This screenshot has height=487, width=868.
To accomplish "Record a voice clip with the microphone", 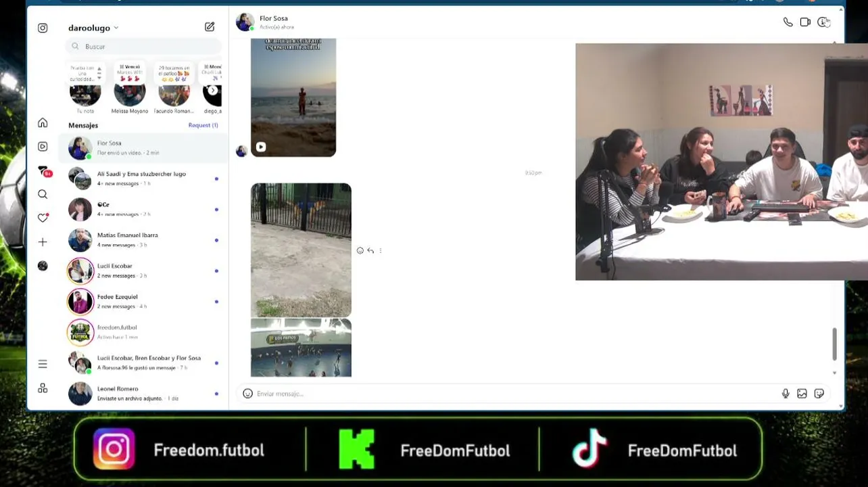I will [x=786, y=394].
